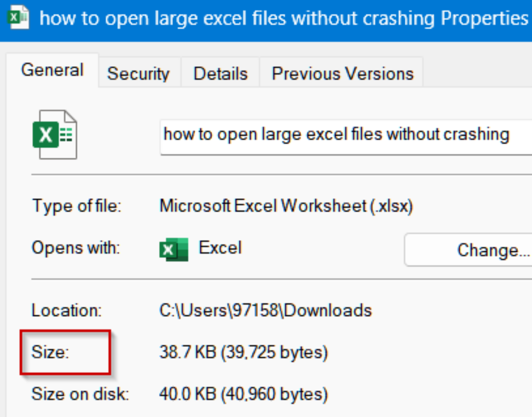Switch to the Security tab
The width and height of the screenshot is (532, 417).
tap(139, 73)
